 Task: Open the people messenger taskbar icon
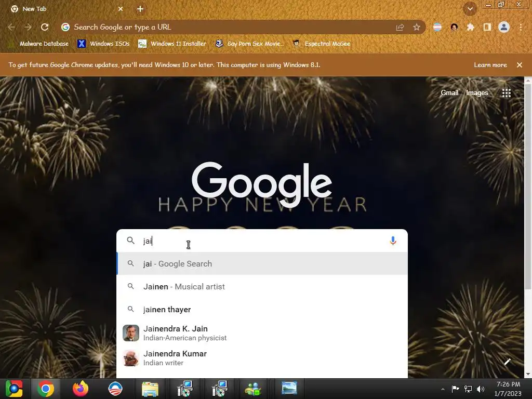(x=254, y=389)
